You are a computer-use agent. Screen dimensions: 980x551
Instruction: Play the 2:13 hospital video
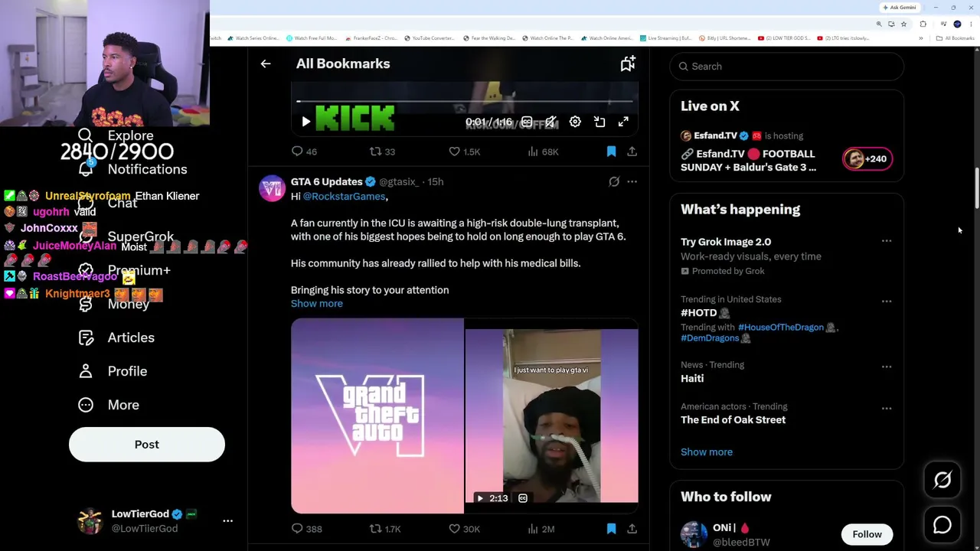(480, 498)
